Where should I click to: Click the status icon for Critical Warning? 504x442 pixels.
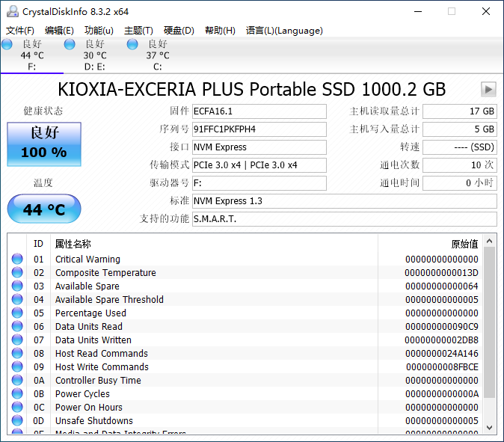[x=17, y=259]
